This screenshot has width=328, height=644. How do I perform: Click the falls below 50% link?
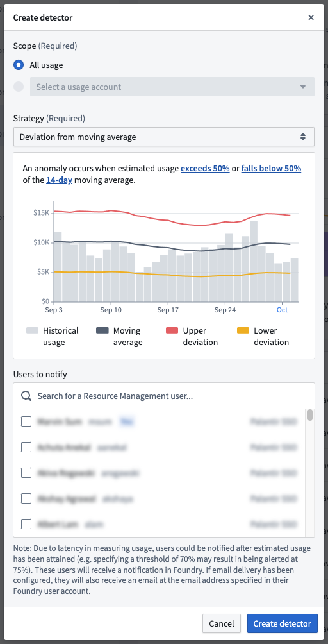click(x=271, y=169)
